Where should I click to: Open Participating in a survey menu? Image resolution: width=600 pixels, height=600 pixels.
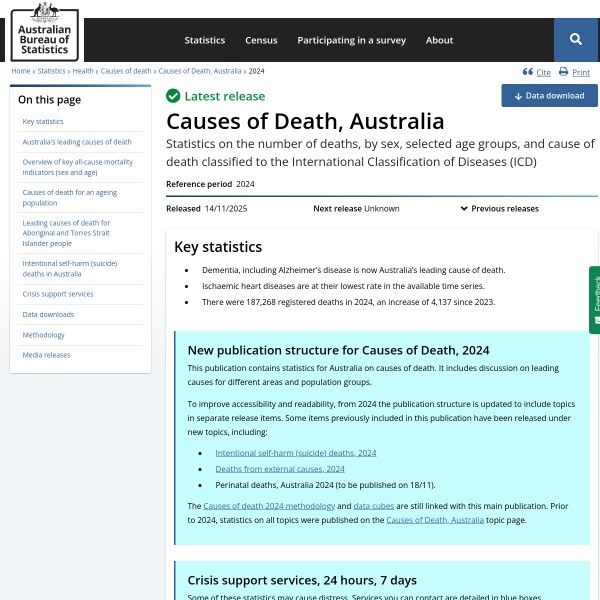[x=351, y=40]
